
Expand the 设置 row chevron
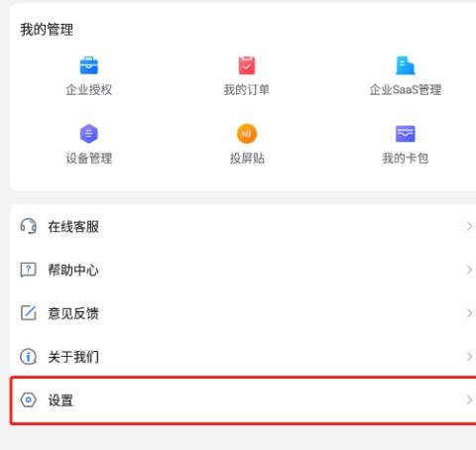469,400
